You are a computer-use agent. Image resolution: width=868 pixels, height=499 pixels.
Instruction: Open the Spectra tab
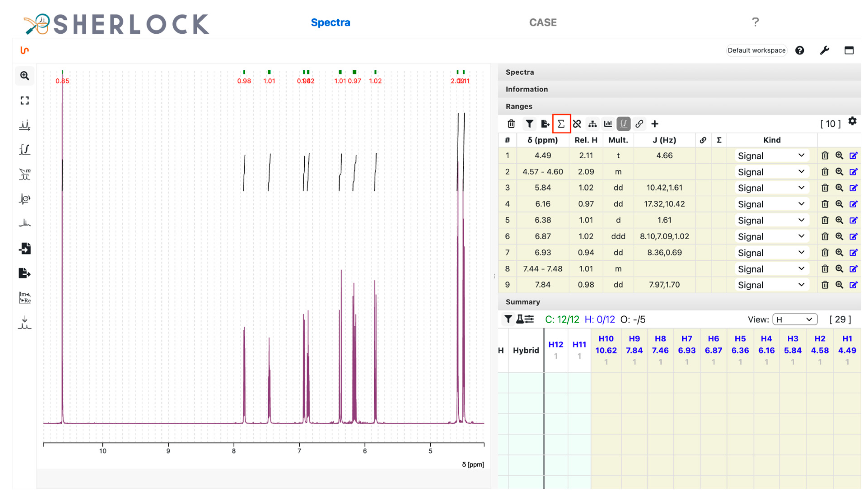330,22
